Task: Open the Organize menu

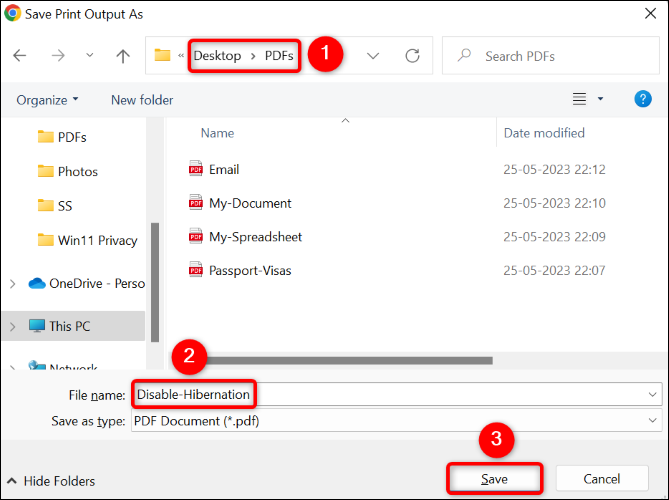Action: (x=47, y=100)
